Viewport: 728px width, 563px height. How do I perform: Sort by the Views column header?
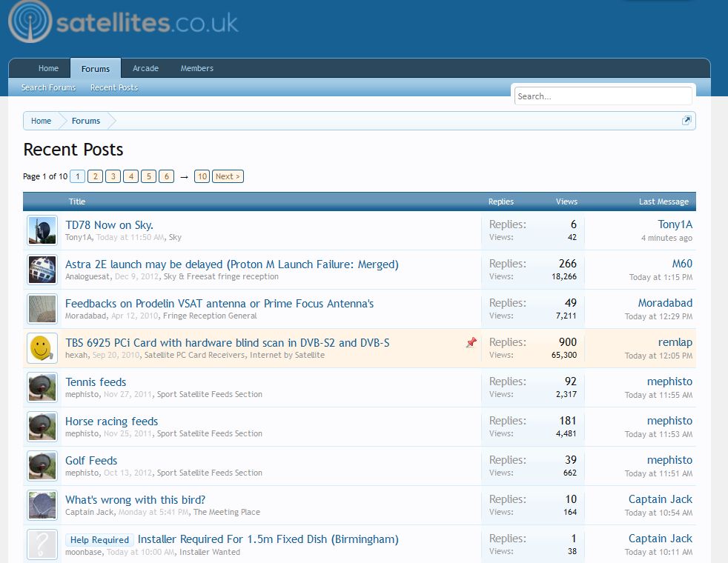click(566, 201)
